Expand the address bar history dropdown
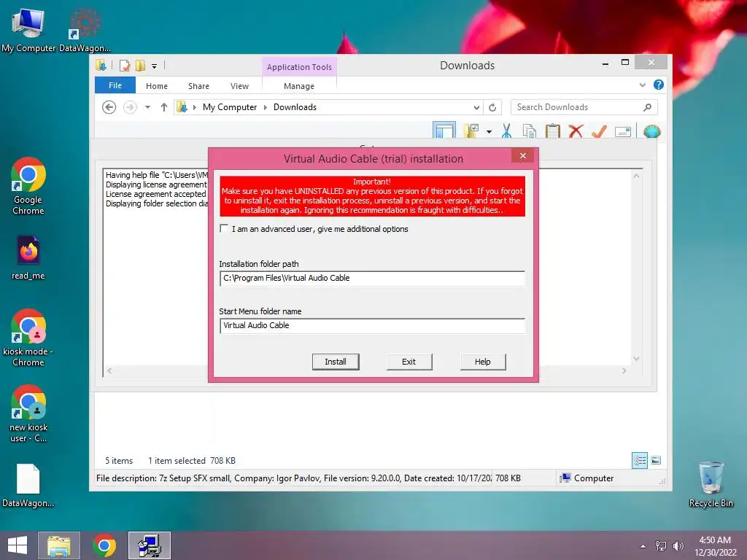747x560 pixels. (x=476, y=108)
